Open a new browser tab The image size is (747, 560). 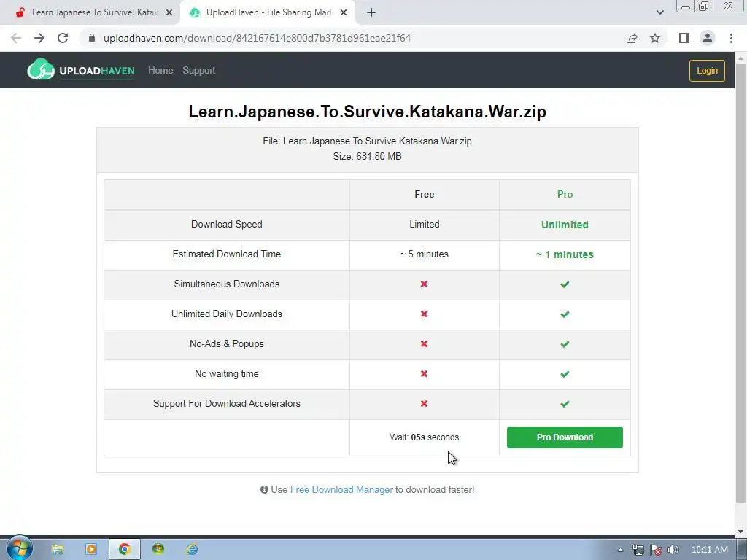tap(371, 12)
